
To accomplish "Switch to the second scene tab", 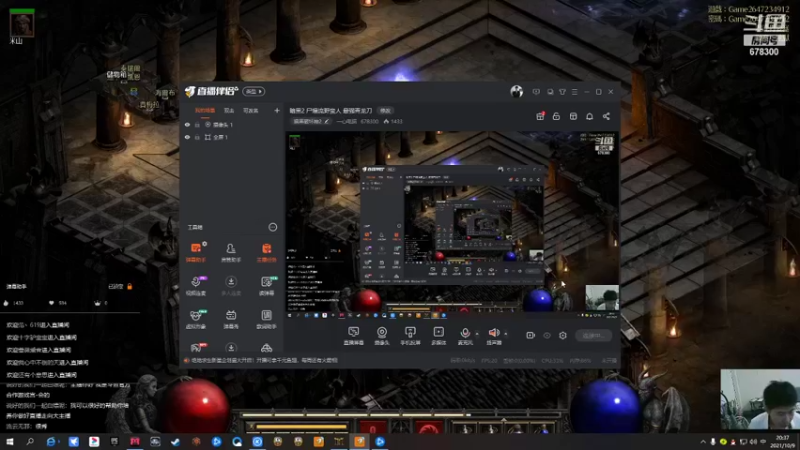I will pos(229,110).
